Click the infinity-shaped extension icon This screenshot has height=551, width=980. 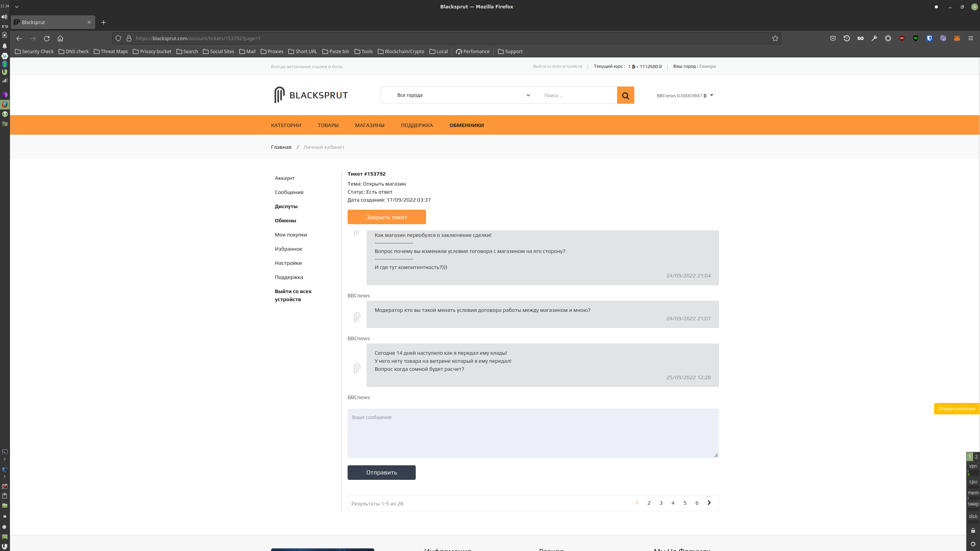pos(861,38)
